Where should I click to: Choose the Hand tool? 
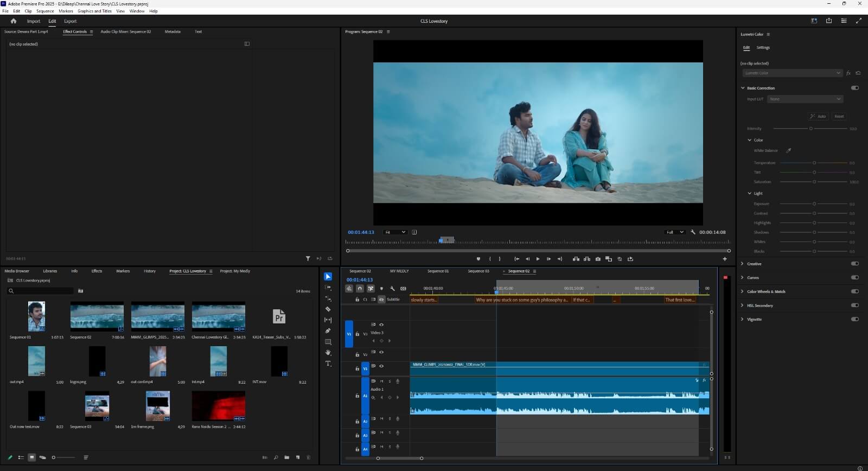pyautogui.click(x=328, y=353)
